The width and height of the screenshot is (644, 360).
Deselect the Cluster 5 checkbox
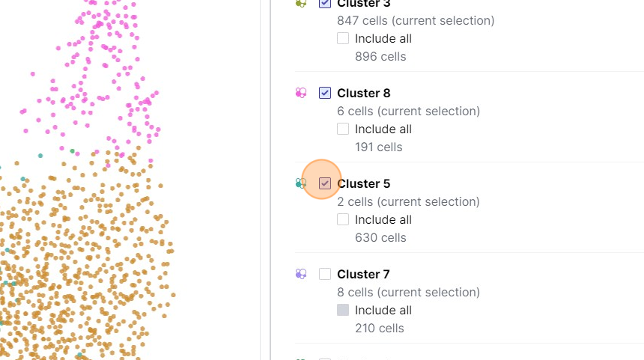point(325,183)
